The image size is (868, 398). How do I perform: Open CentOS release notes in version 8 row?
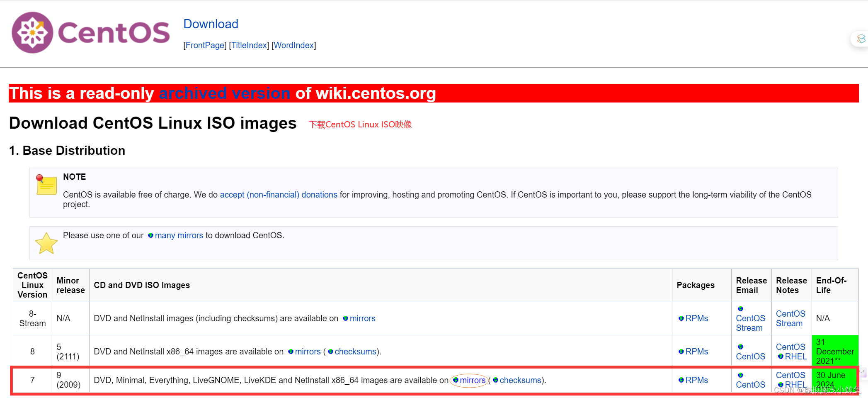(x=790, y=347)
